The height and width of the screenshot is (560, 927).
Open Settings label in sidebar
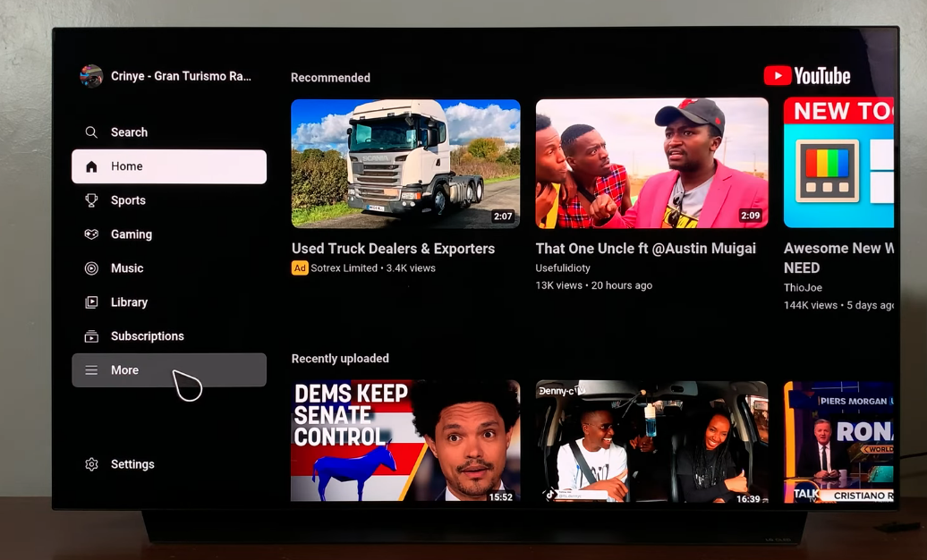(132, 464)
